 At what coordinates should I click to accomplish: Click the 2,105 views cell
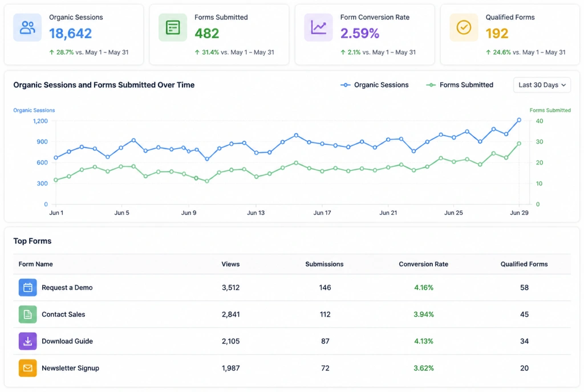tap(230, 341)
